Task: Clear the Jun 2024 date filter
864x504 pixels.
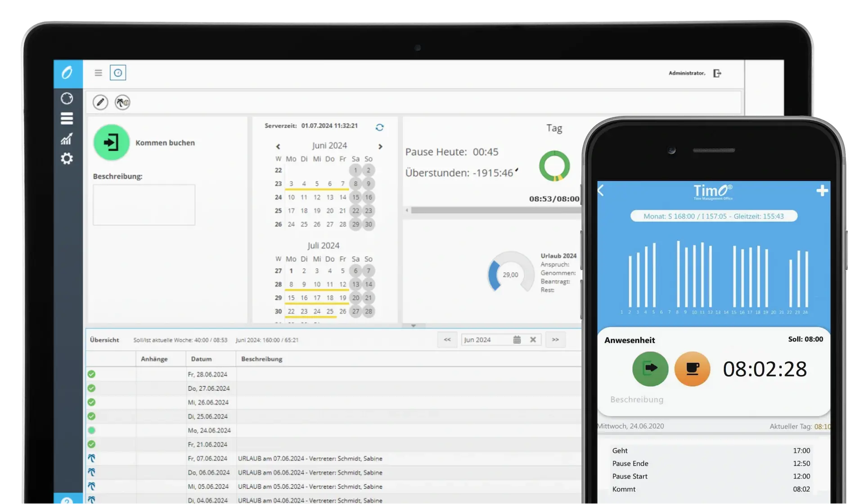Action: click(533, 340)
